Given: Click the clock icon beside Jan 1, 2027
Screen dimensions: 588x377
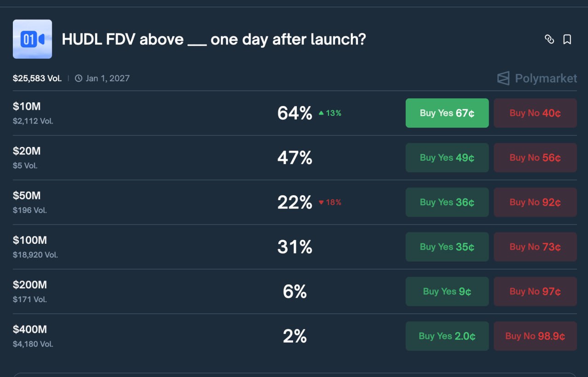Looking at the screenshot, I should tap(79, 79).
